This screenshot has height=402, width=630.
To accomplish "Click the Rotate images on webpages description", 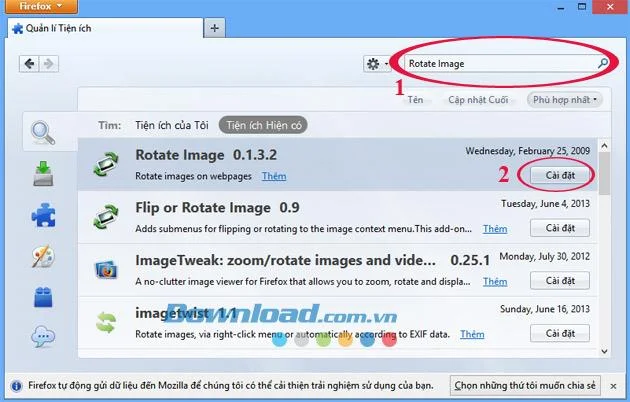I will point(193,176).
